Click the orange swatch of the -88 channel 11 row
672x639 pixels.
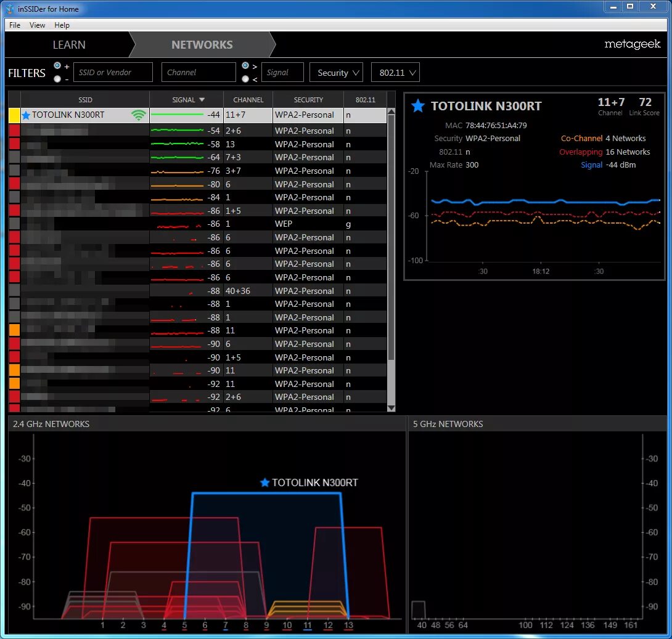coord(14,330)
